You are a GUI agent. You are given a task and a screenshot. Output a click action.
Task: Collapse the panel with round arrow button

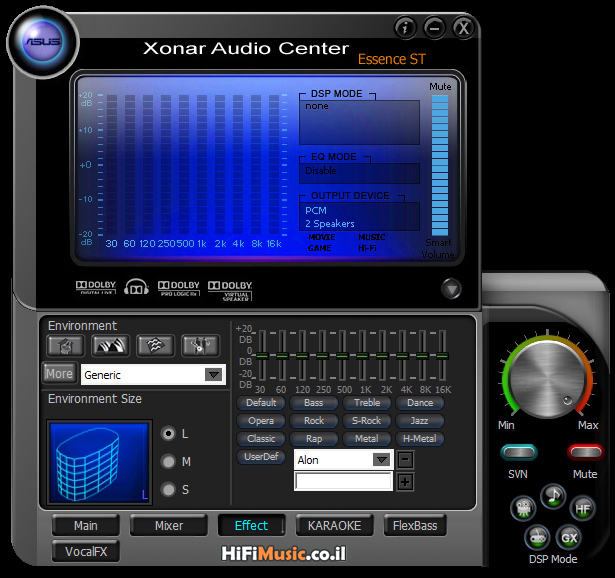[x=451, y=289]
